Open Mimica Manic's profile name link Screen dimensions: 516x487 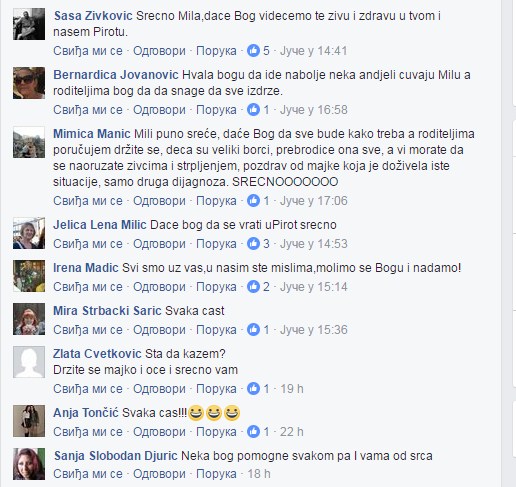coord(92,134)
